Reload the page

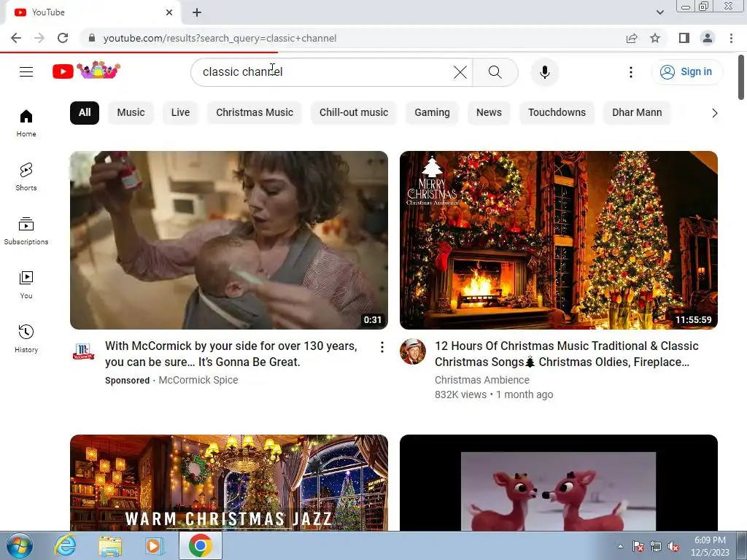[63, 38]
